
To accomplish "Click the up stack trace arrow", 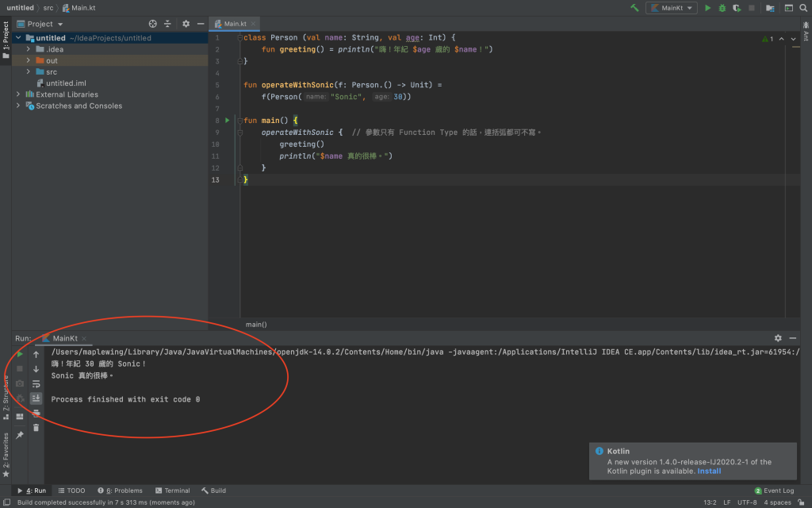I will click(36, 355).
